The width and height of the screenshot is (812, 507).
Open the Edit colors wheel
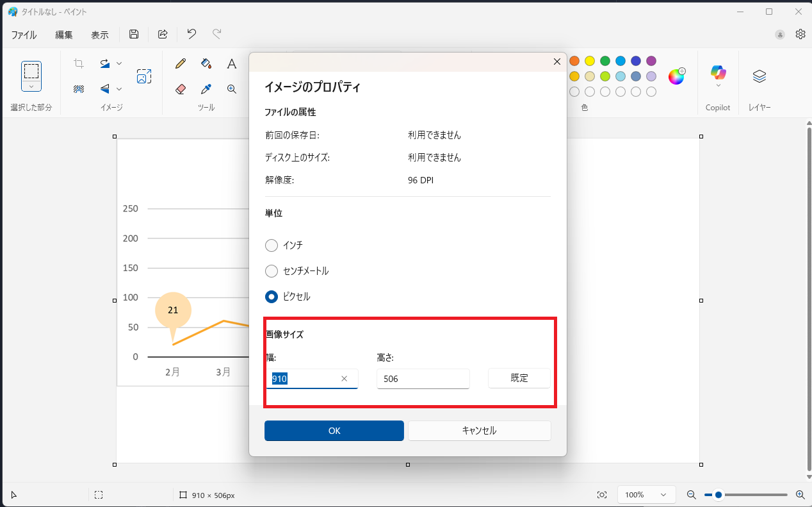(x=676, y=76)
